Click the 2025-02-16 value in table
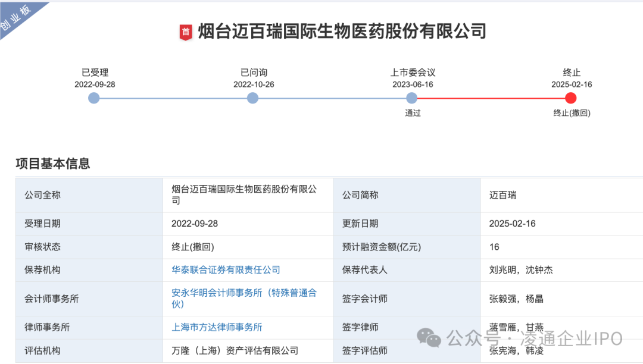Image resolution: width=643 pixels, height=364 pixels. 512,224
